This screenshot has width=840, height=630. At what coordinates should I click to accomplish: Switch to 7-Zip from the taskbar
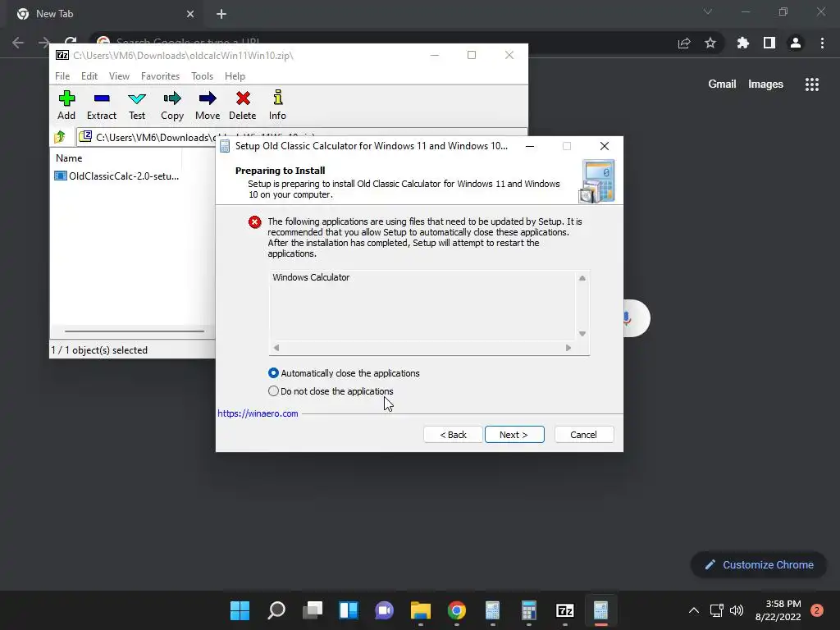(x=565, y=610)
